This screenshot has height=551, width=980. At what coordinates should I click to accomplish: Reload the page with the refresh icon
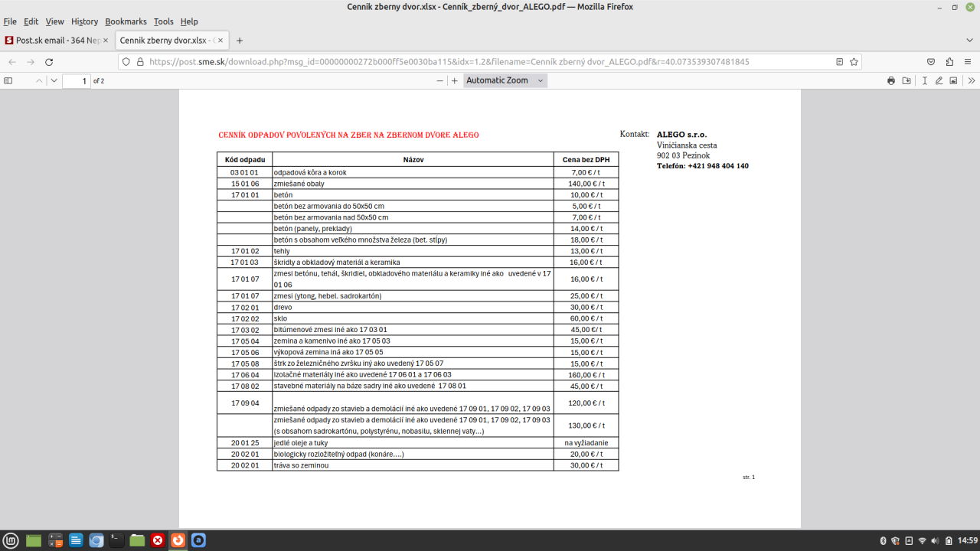(x=49, y=62)
